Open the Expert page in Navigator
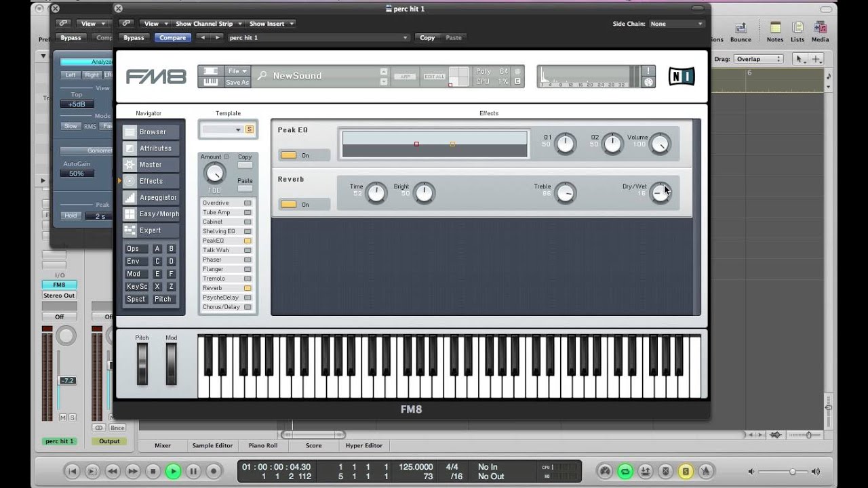This screenshot has height=488, width=868. point(151,230)
